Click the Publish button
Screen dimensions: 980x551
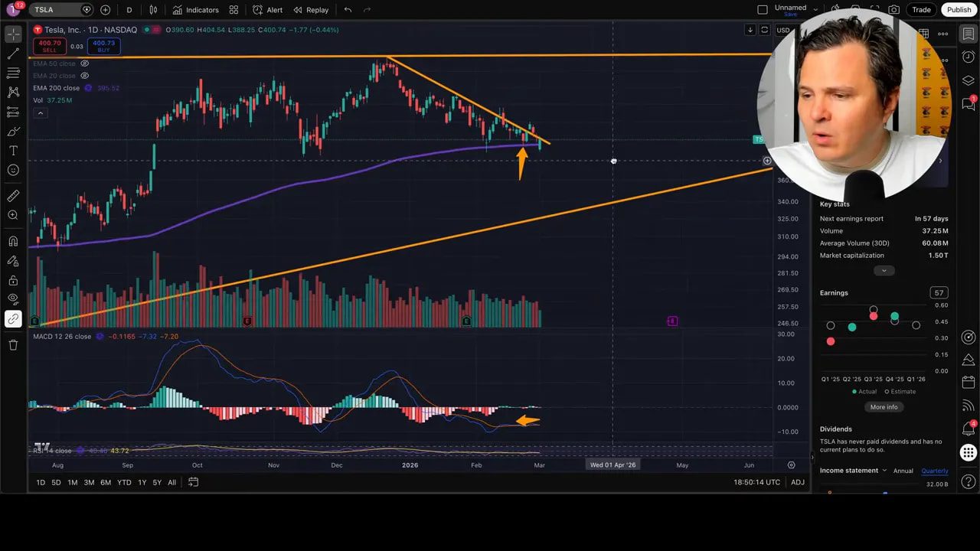(959, 9)
